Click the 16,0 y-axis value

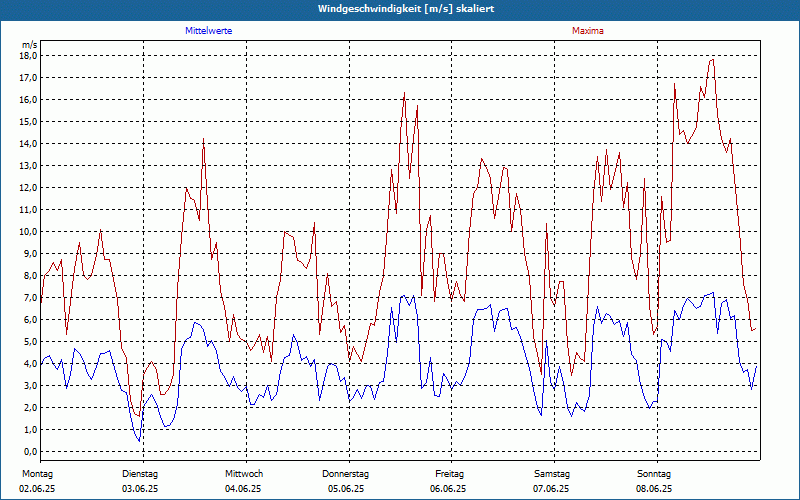point(29,99)
